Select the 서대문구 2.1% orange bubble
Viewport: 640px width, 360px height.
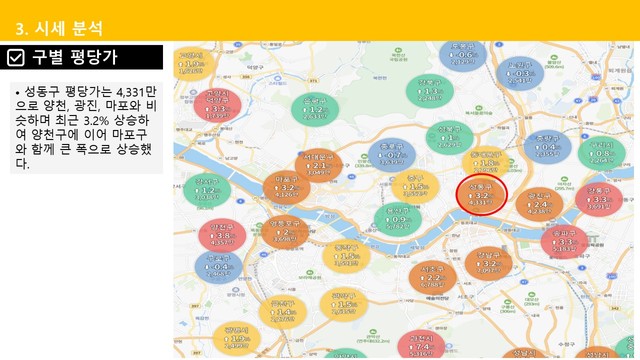318,165
